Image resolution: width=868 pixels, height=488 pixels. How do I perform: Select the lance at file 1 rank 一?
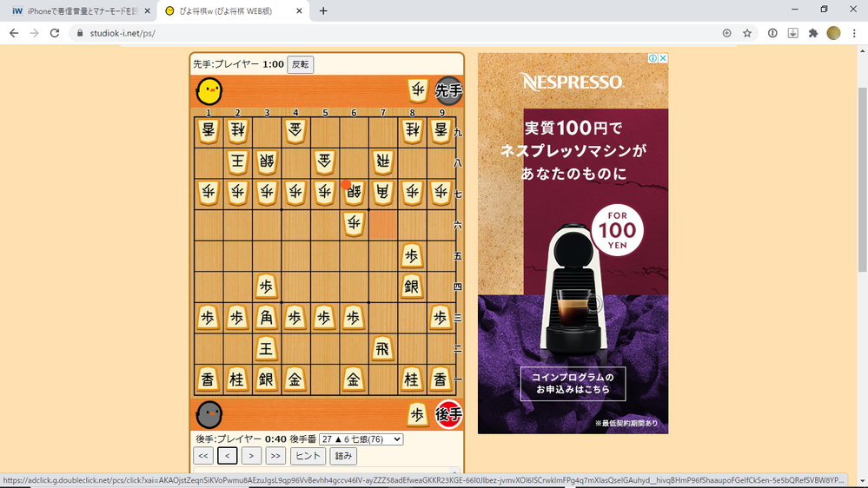pos(209,379)
